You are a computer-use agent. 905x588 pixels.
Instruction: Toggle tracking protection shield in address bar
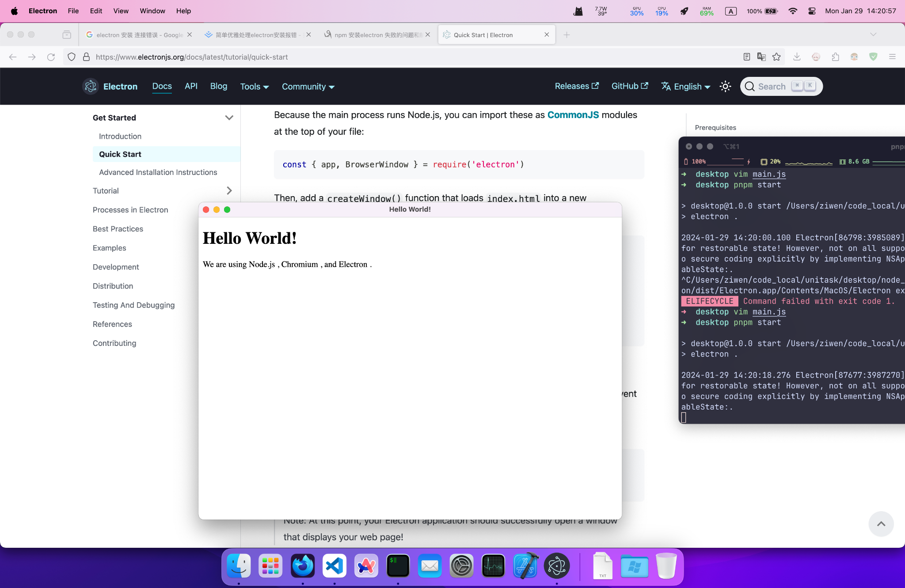pos(71,57)
